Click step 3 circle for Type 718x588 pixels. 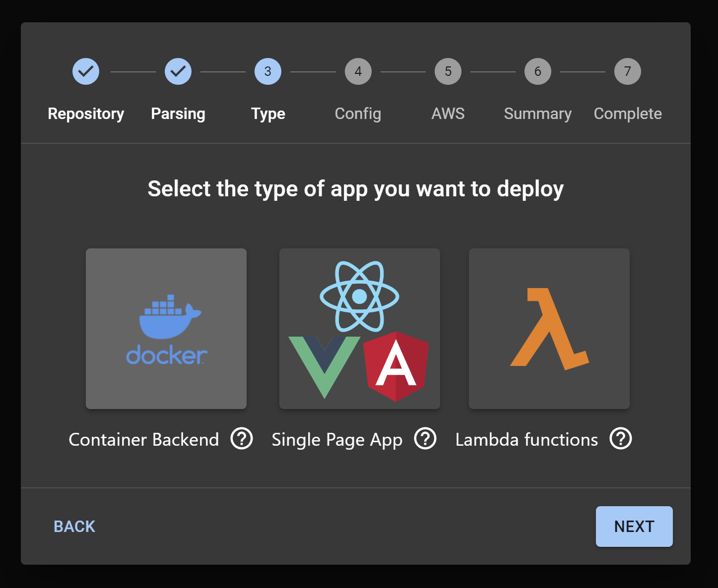click(268, 71)
